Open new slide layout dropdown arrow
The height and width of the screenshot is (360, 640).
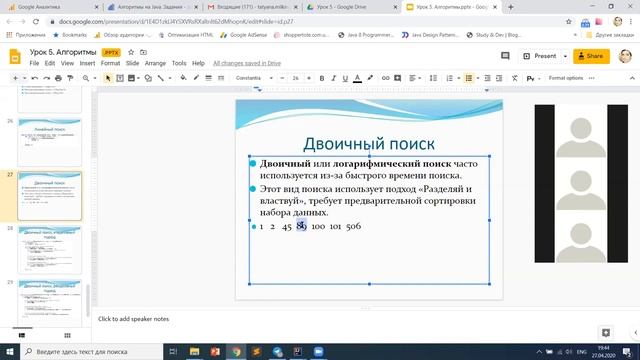(24, 78)
